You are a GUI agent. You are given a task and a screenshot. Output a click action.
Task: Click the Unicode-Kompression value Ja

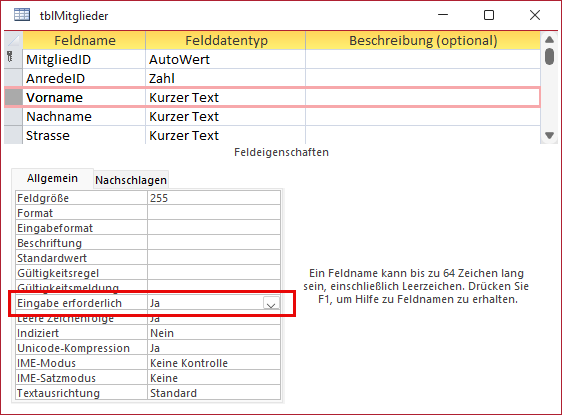coord(214,348)
